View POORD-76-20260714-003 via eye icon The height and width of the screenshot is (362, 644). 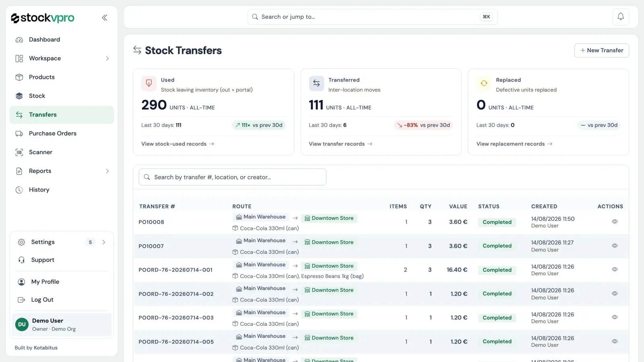(615, 317)
